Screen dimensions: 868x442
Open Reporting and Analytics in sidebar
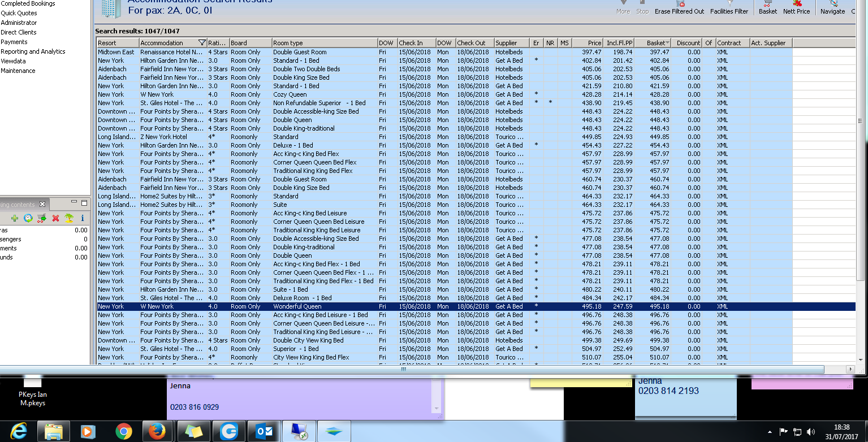click(33, 51)
